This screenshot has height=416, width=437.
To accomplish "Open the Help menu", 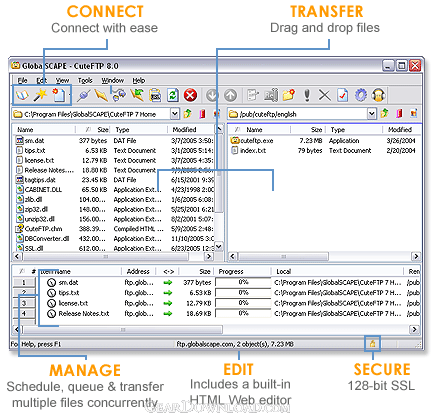I will click(139, 80).
